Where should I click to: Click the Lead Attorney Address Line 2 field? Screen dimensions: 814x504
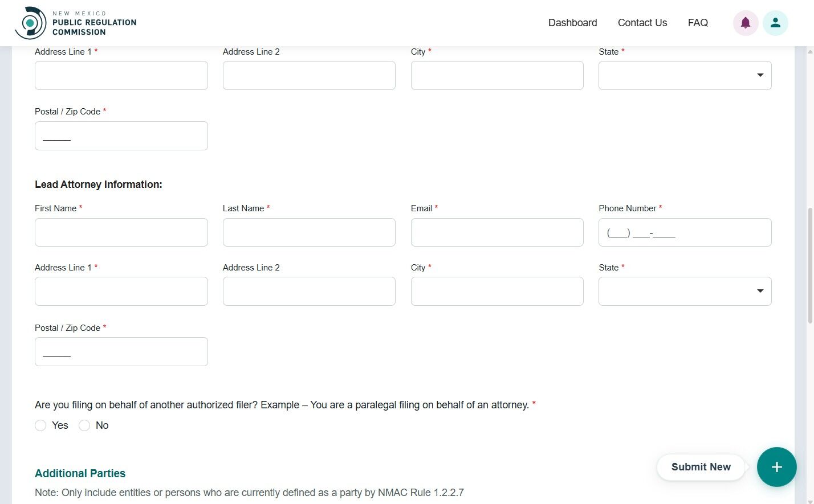click(x=309, y=291)
